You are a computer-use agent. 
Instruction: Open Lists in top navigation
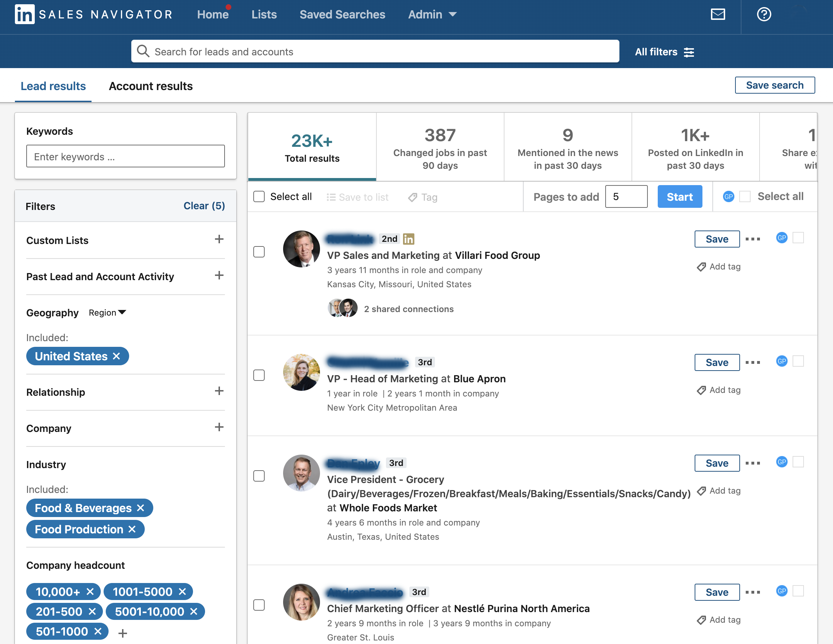264,15
